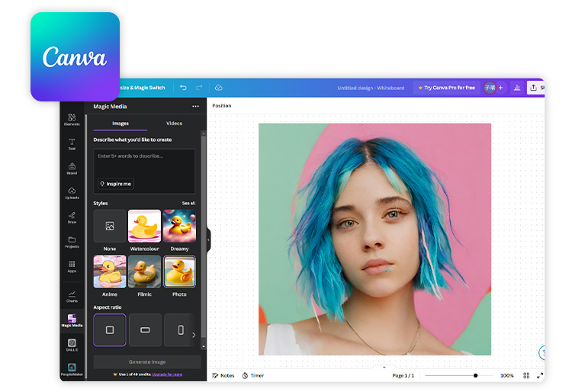The image size is (572, 392).
Task: Open the Brand sidebar panel
Action: 72,169
